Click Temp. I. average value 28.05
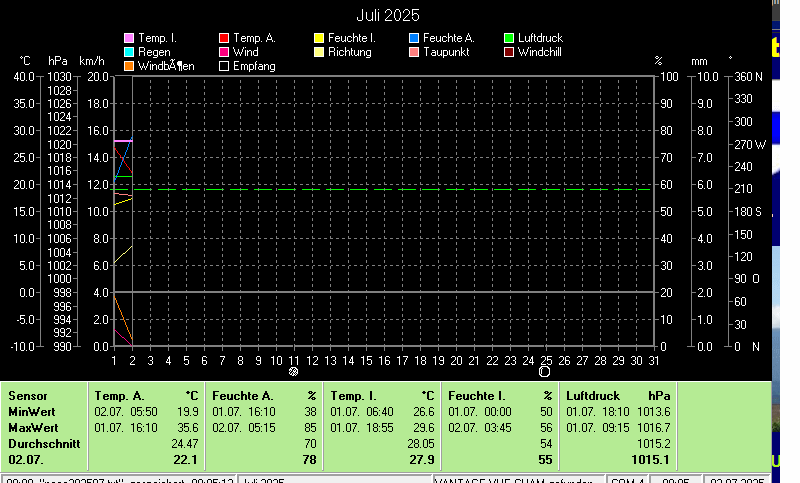This screenshot has width=800, height=483. (x=421, y=444)
